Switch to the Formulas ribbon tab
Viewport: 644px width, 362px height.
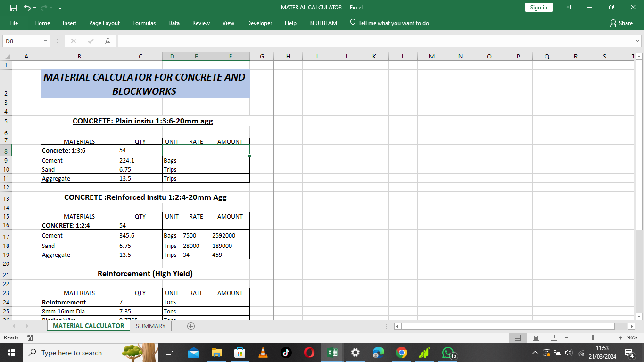(x=144, y=23)
